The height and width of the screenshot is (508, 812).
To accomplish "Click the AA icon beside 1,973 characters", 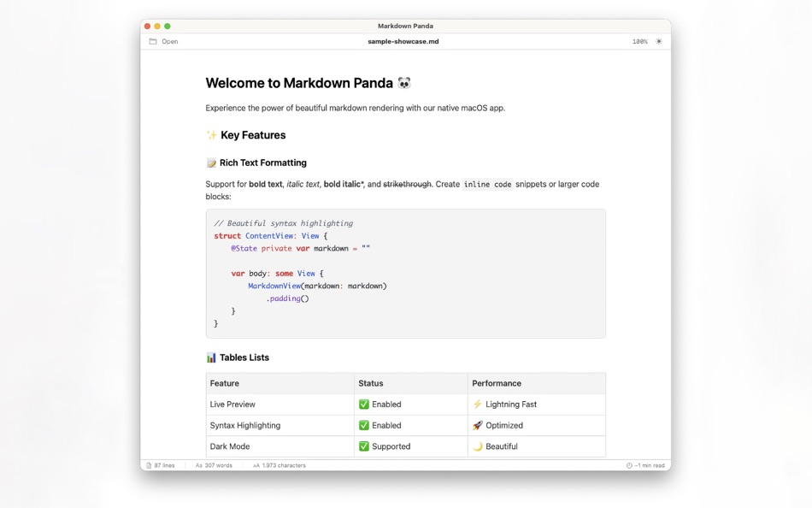I will click(256, 465).
